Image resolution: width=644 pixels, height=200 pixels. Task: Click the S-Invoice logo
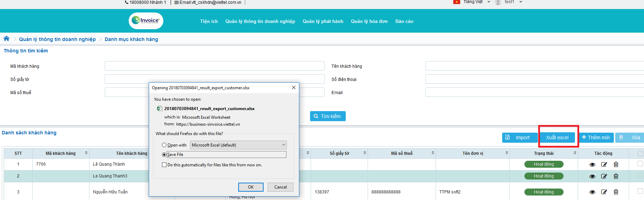pos(146,21)
